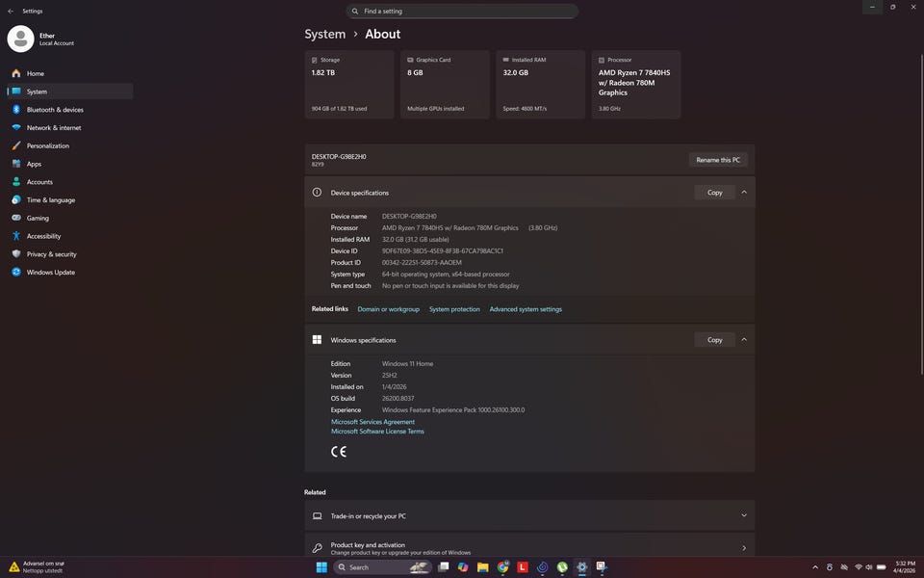Click the battery tray icon
This screenshot has height=578, width=924.
tap(882, 567)
